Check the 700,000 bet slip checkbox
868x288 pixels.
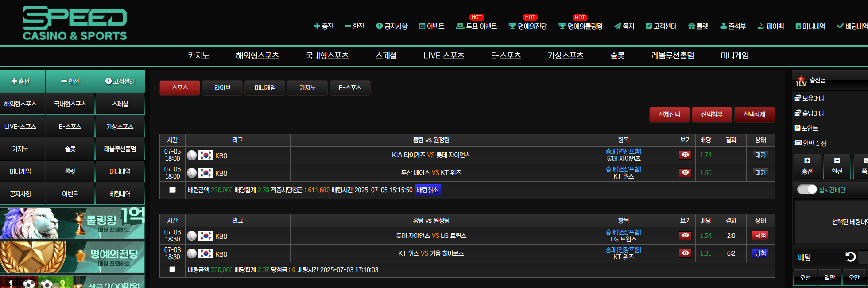pyautogui.click(x=172, y=269)
